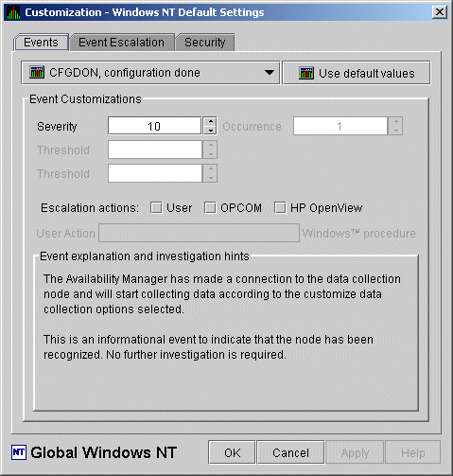Click the Availability Manager title bar icon
The width and height of the screenshot is (453, 476).
pos(13,12)
